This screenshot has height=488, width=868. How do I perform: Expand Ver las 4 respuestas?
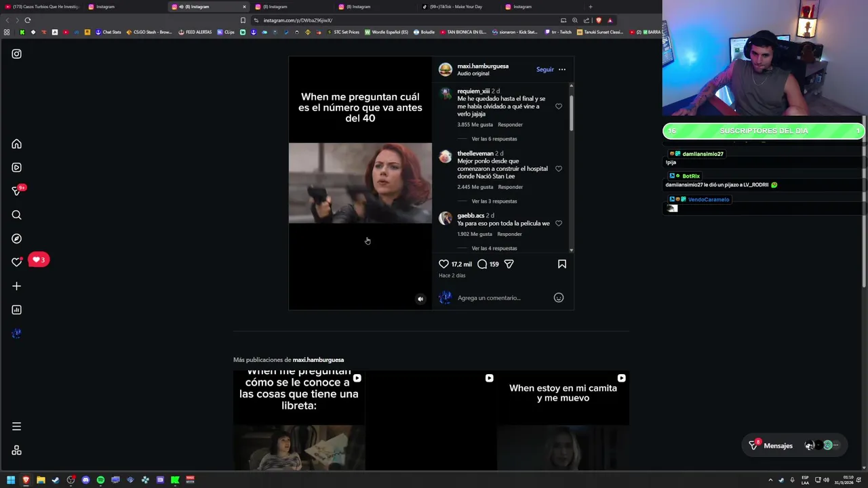point(494,248)
